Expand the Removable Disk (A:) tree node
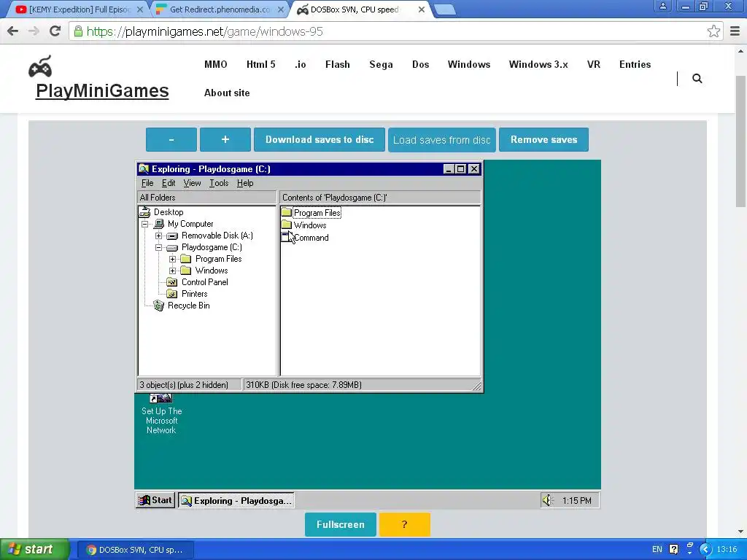Screen dimensions: 747x560 pyautogui.click(x=158, y=236)
